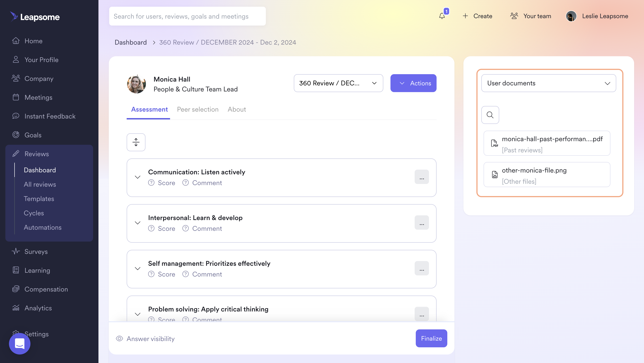
Task: Click Comment help icon under Self management
Action: [x=185, y=274]
